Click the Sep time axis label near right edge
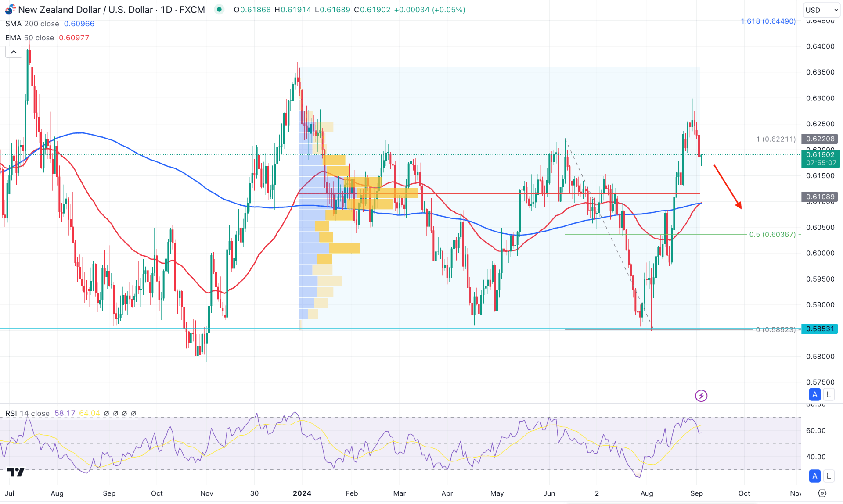 tap(696, 493)
